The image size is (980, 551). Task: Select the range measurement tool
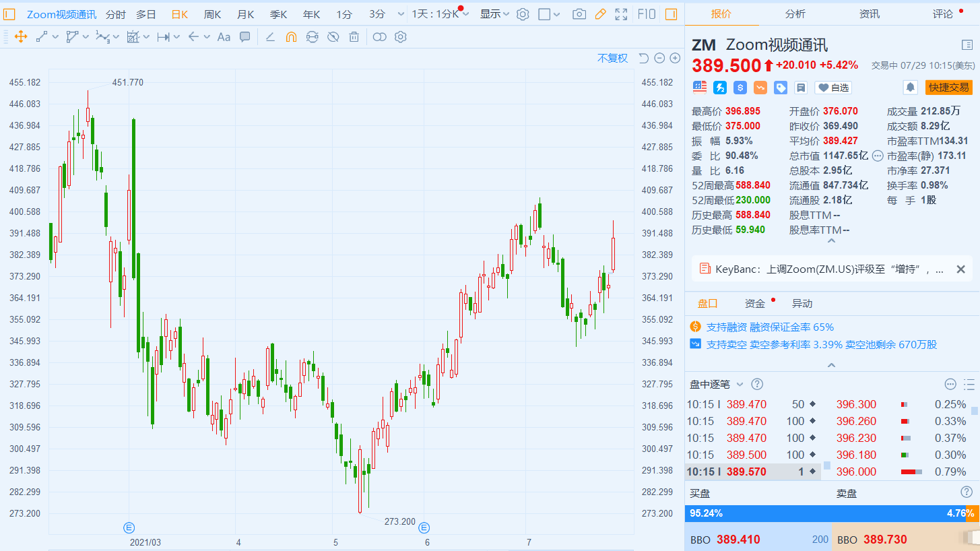(x=163, y=37)
